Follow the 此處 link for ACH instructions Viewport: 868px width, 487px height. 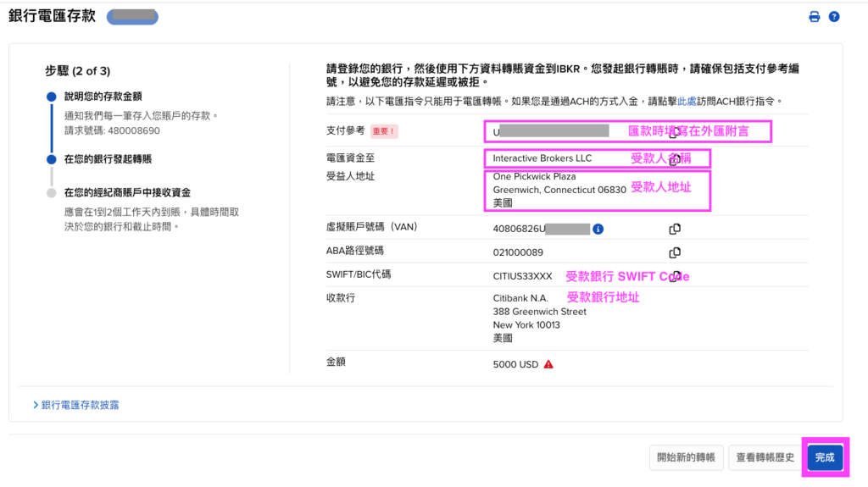click(x=687, y=101)
